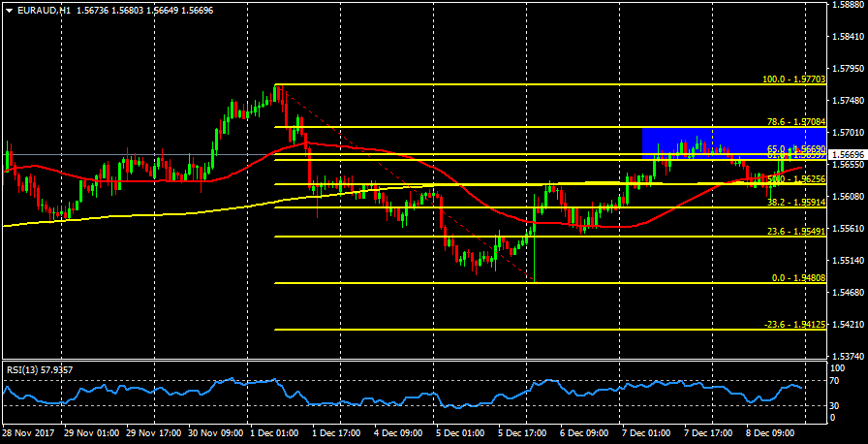
Task: Click the 1.58880 price scale label
Action: pos(848,6)
